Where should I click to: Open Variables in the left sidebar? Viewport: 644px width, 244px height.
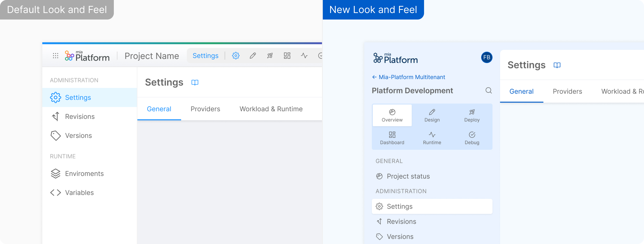[79, 193]
